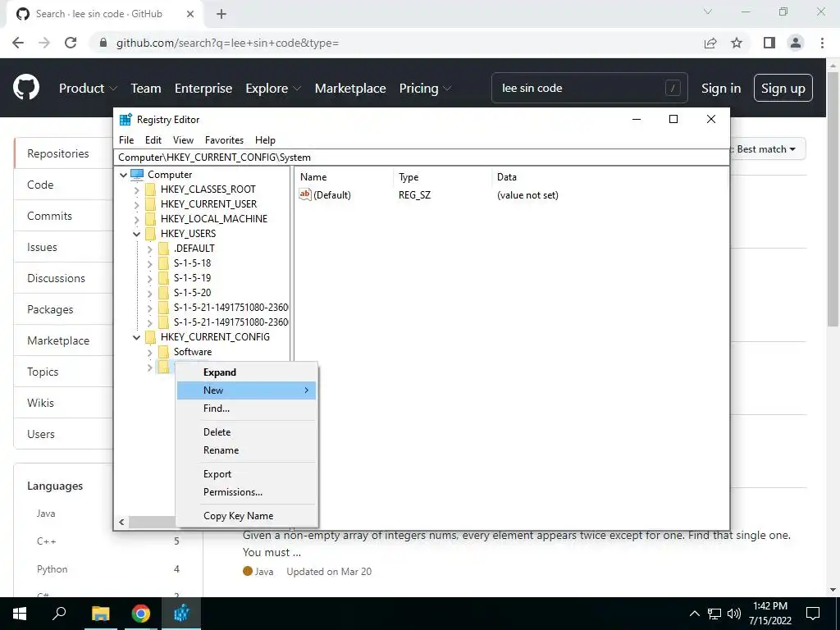
Task: Open the Enterprise header link
Action: (203, 89)
